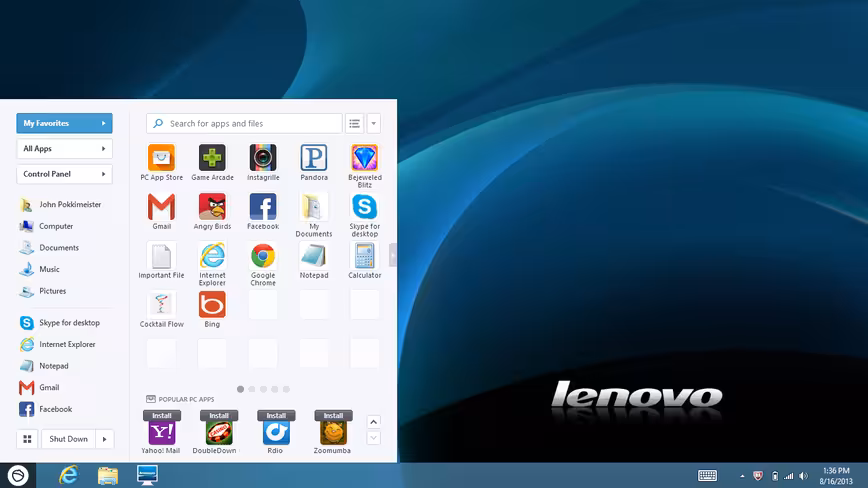The height and width of the screenshot is (488, 868).
Task: Toggle list view next to search box
Action: click(x=354, y=123)
